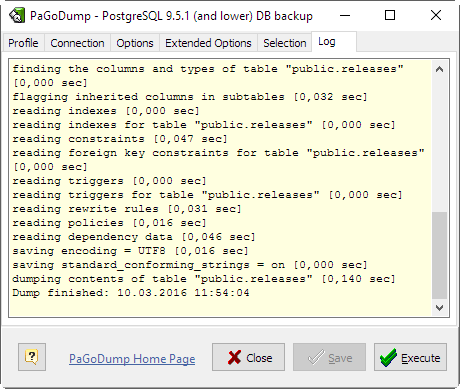Click the scroll up arrow in log
Screen dimensions: 460x389
[439, 69]
